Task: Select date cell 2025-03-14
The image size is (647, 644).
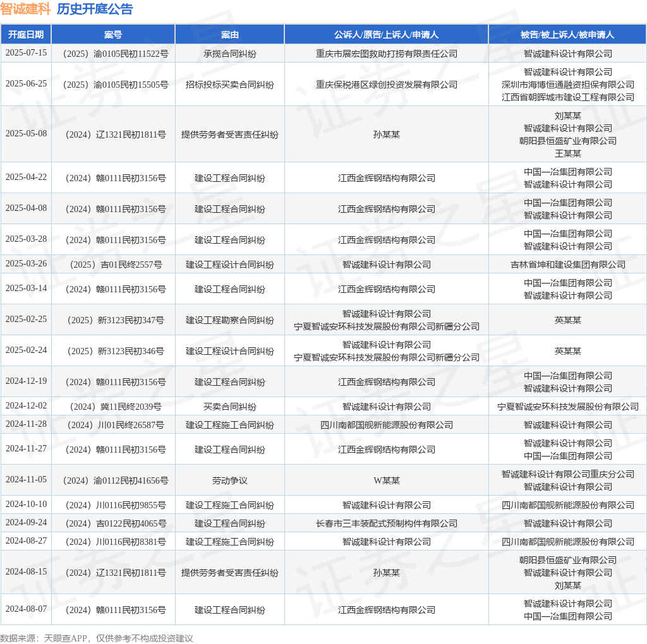Action: coord(26,289)
